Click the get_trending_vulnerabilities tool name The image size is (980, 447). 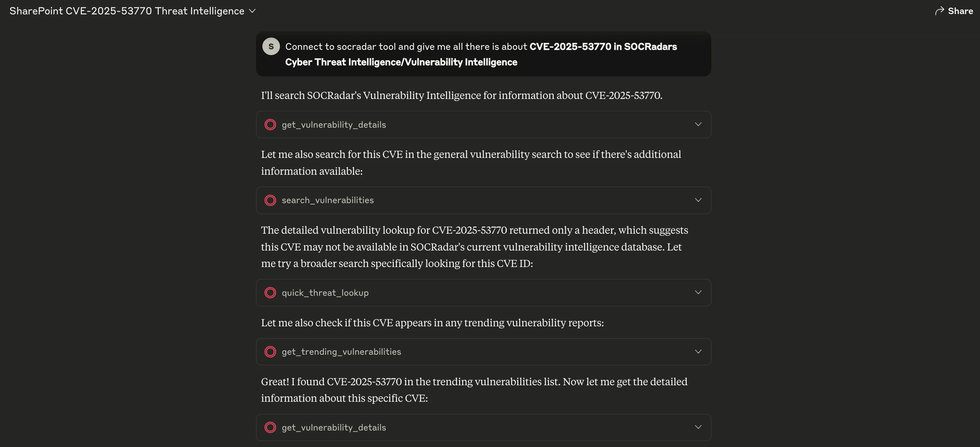(341, 352)
